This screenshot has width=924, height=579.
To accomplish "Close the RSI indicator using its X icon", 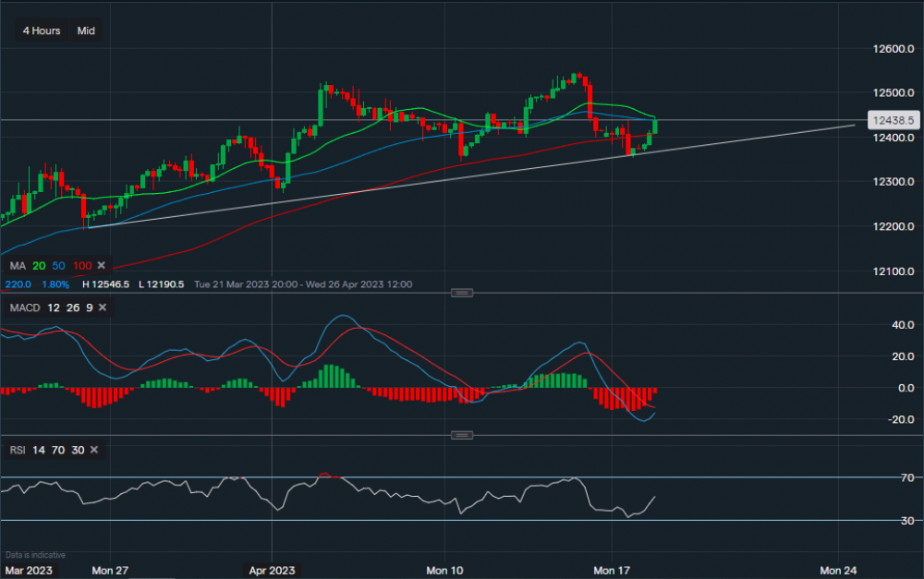I will point(92,450).
